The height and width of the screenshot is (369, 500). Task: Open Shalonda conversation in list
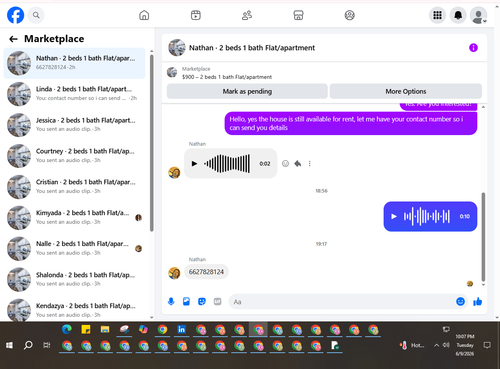tap(74, 279)
